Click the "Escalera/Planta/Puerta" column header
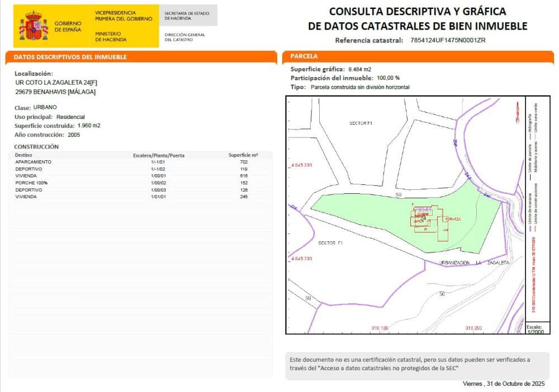 pos(159,155)
